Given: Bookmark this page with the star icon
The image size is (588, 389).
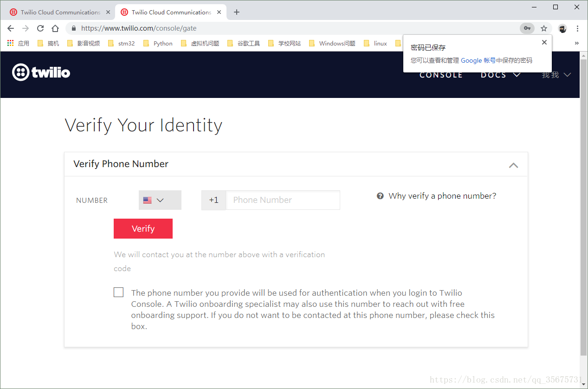Looking at the screenshot, I should pos(544,28).
